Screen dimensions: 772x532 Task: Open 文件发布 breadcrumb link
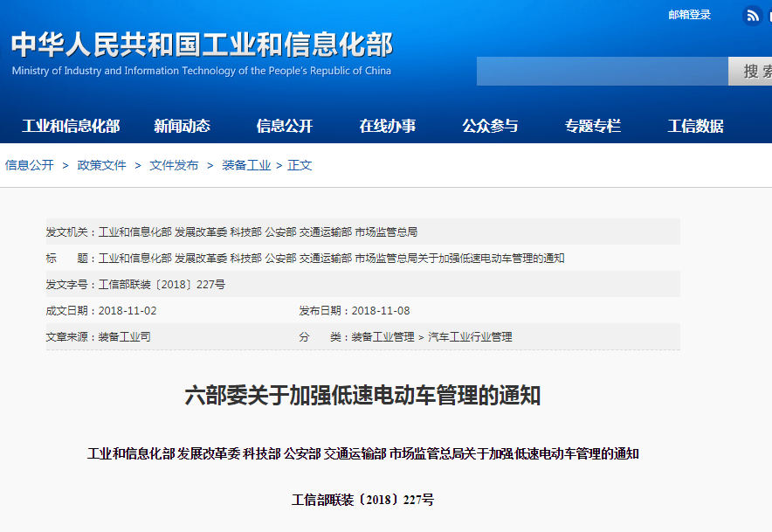(x=174, y=165)
